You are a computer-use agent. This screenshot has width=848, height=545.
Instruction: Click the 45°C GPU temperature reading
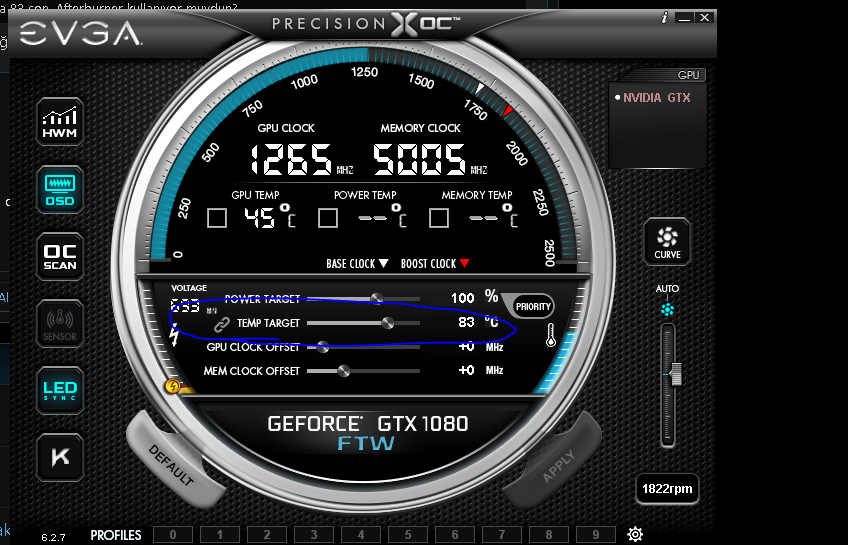270,217
